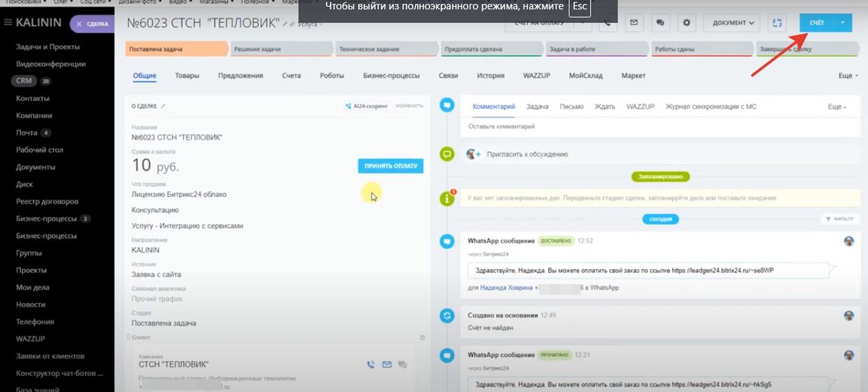Click the Принять оплату button

click(x=391, y=166)
